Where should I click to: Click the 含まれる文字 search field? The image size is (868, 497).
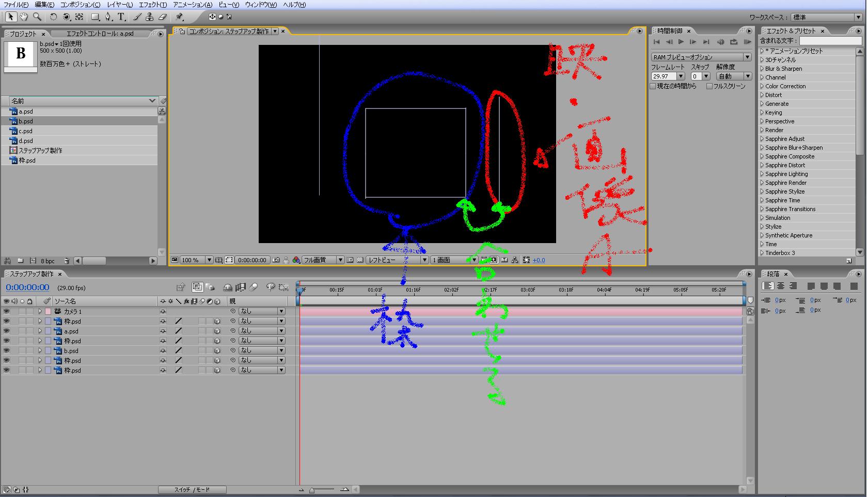[x=831, y=40]
